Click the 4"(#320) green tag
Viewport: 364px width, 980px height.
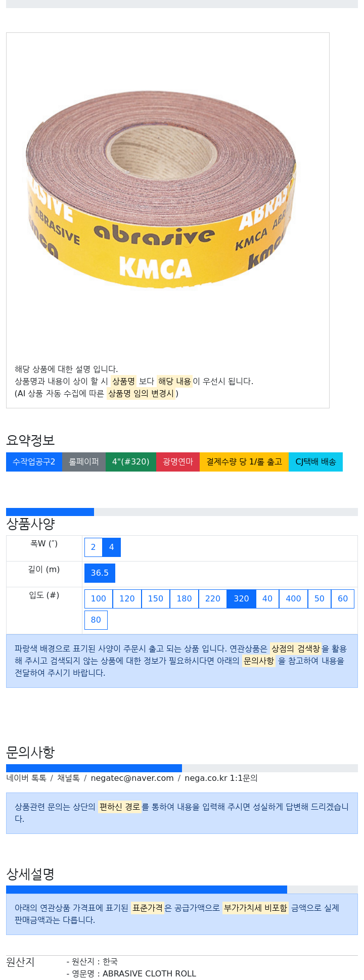[131, 462]
